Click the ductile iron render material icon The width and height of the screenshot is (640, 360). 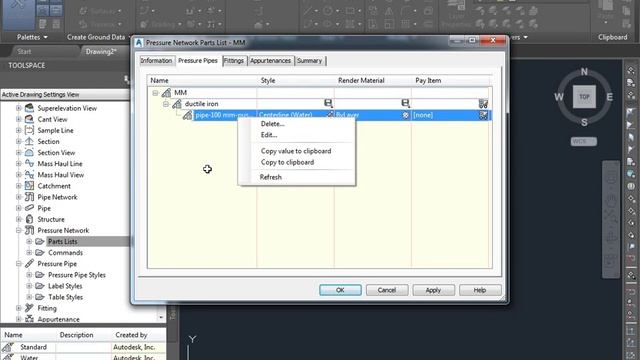(405, 103)
